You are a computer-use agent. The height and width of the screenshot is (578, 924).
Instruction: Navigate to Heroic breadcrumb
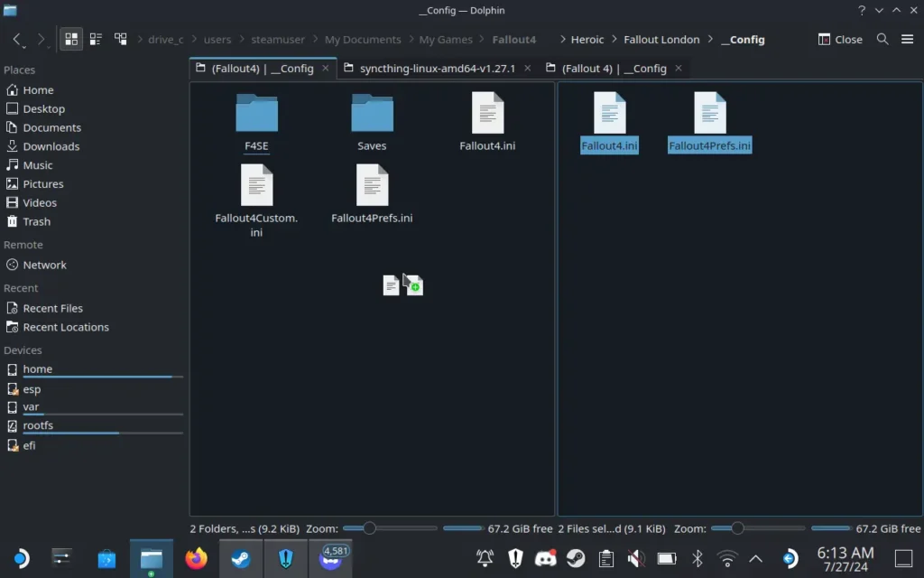click(x=587, y=40)
